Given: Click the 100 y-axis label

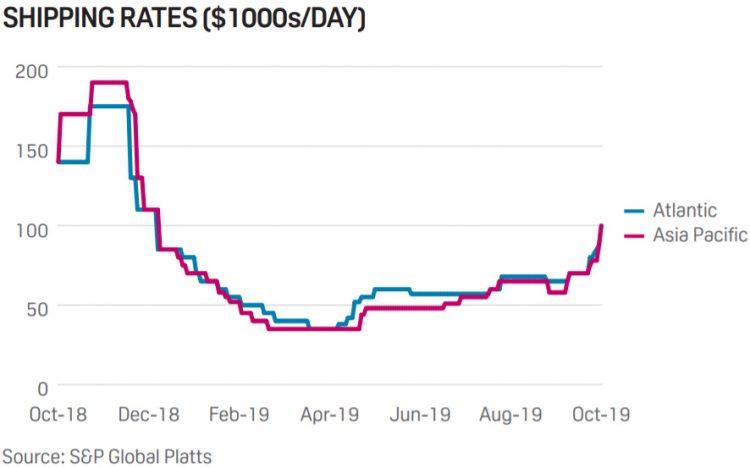Looking at the screenshot, I should 28,228.
